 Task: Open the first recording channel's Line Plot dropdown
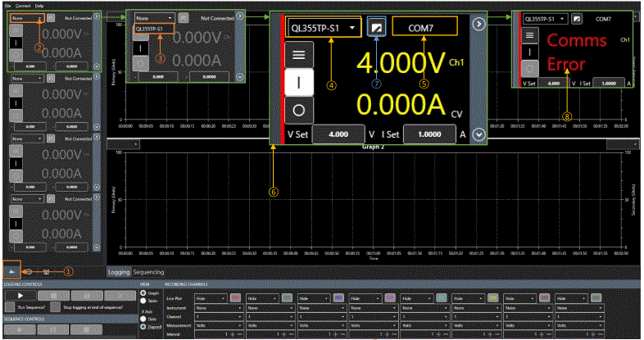[x=211, y=298]
